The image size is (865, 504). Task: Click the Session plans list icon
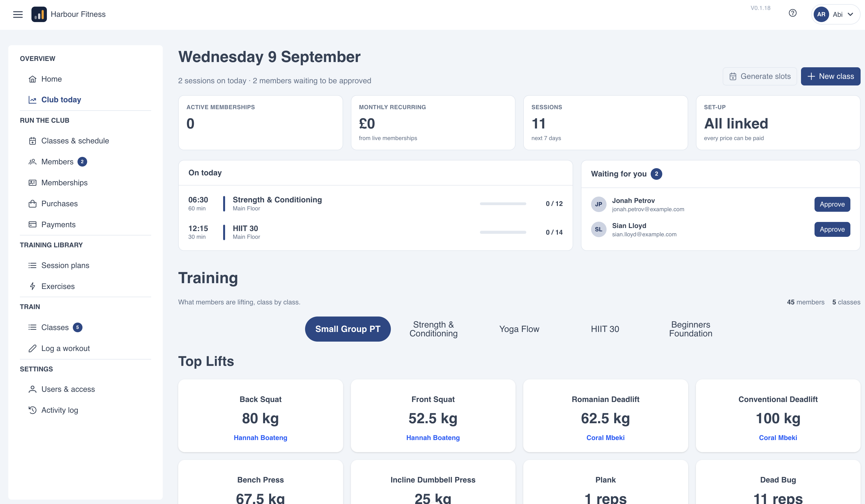coord(32,266)
